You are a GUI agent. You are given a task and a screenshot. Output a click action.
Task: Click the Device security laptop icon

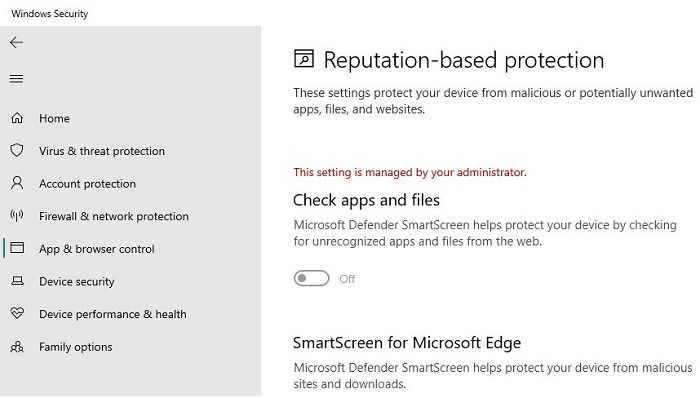click(17, 281)
